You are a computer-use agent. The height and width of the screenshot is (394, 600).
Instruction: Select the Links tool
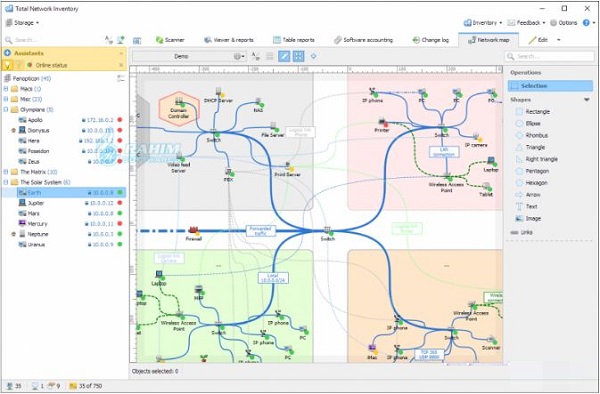click(x=521, y=232)
